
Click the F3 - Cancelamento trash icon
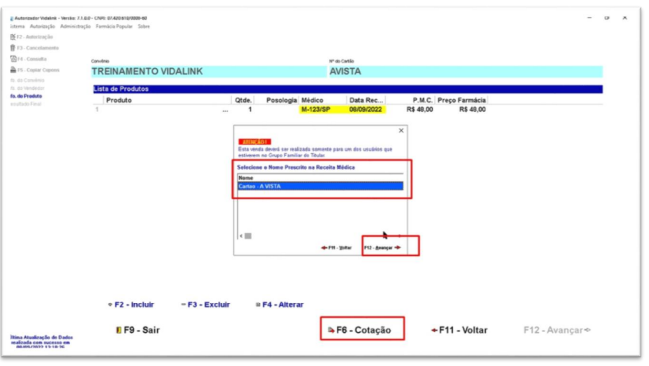13,48
